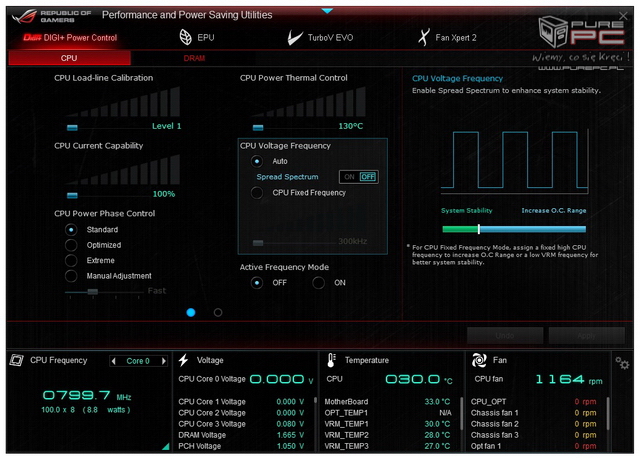640x460 pixels.
Task: Click the EPU leaf icon
Action: 185,37
